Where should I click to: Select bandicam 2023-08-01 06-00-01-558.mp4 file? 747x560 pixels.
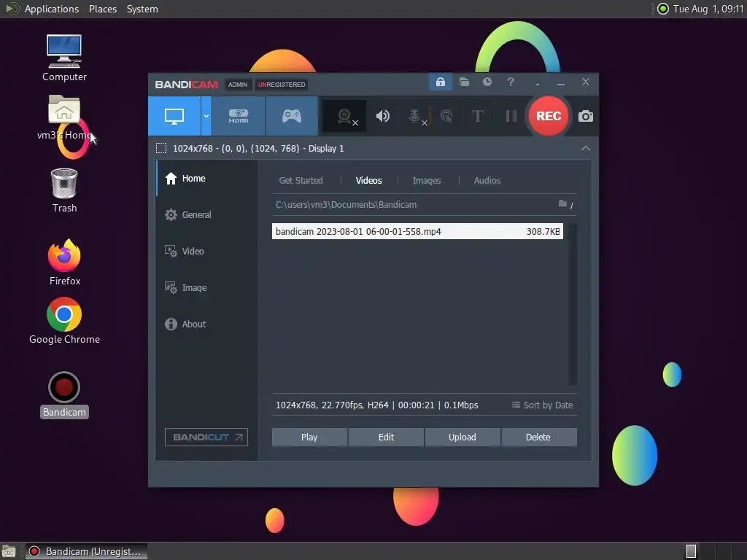[417, 231]
